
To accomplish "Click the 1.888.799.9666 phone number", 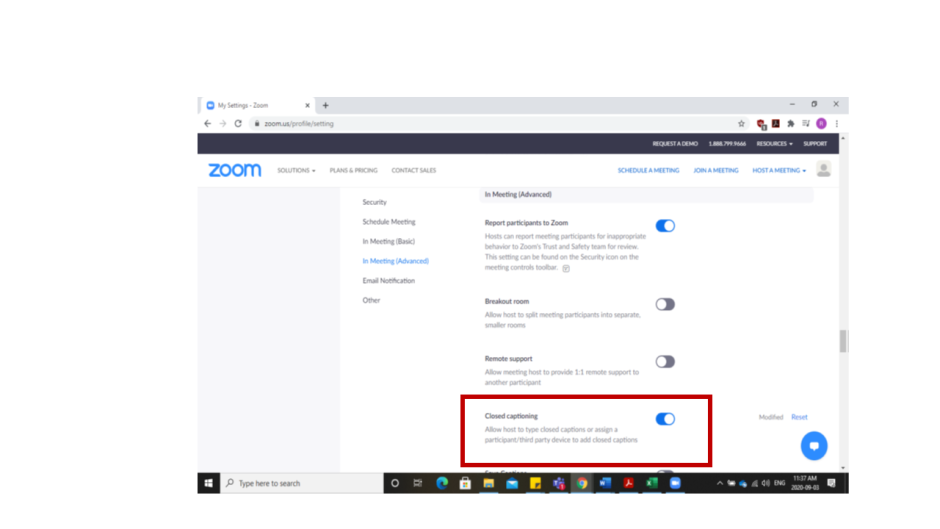I will pyautogui.click(x=727, y=144).
